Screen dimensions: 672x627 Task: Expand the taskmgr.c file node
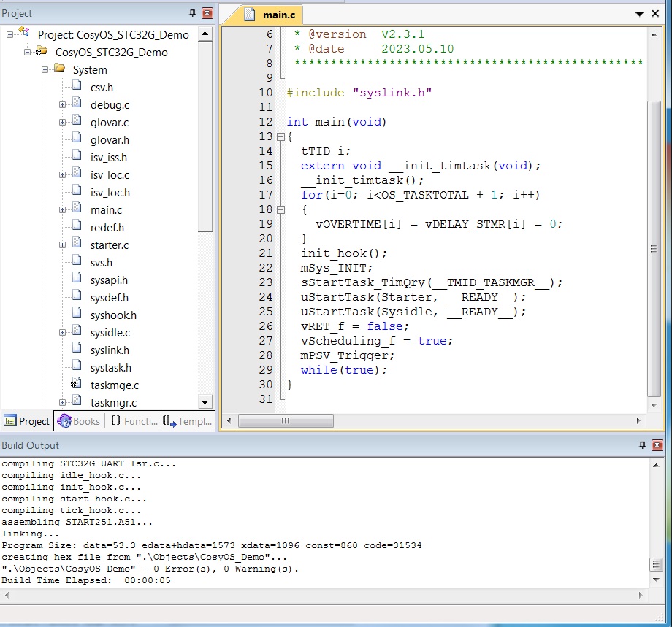click(x=62, y=403)
